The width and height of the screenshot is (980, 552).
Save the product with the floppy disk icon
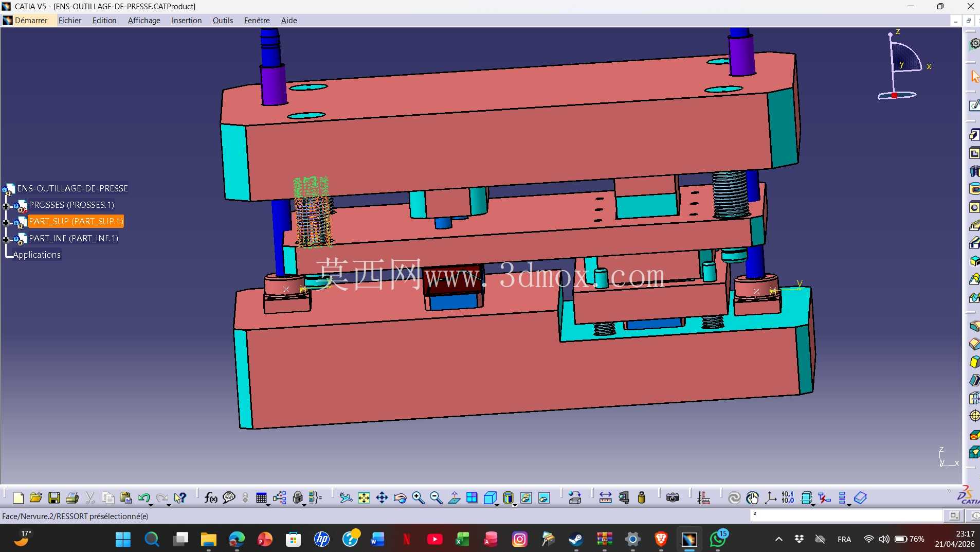(54, 497)
